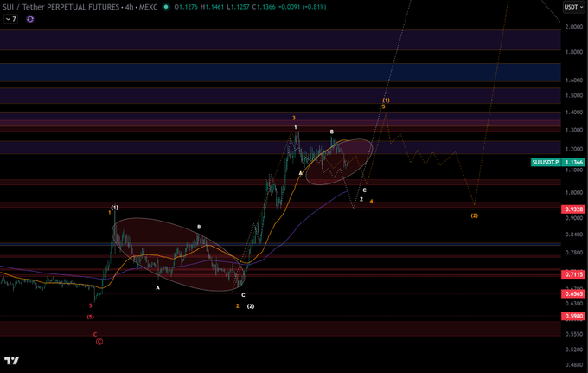Click the red (5) wave label at the low

click(x=91, y=317)
